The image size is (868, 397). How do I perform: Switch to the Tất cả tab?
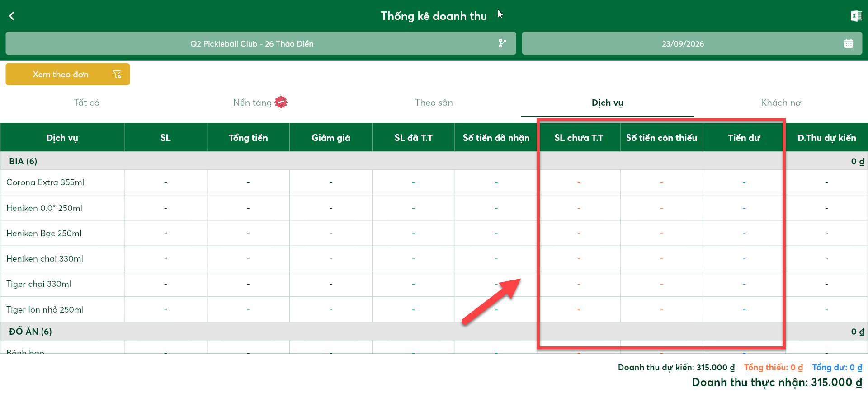coord(87,103)
